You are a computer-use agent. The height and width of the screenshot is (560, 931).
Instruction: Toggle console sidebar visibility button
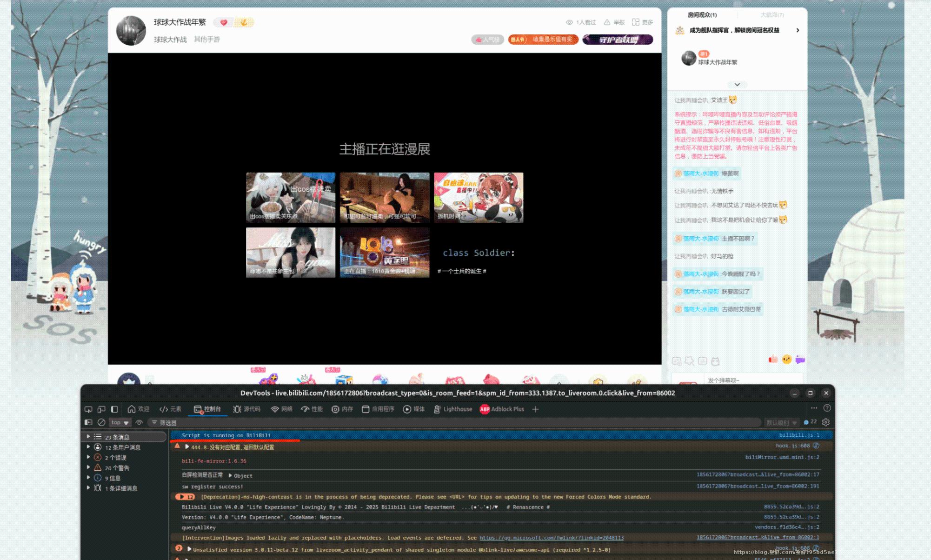pos(88,422)
